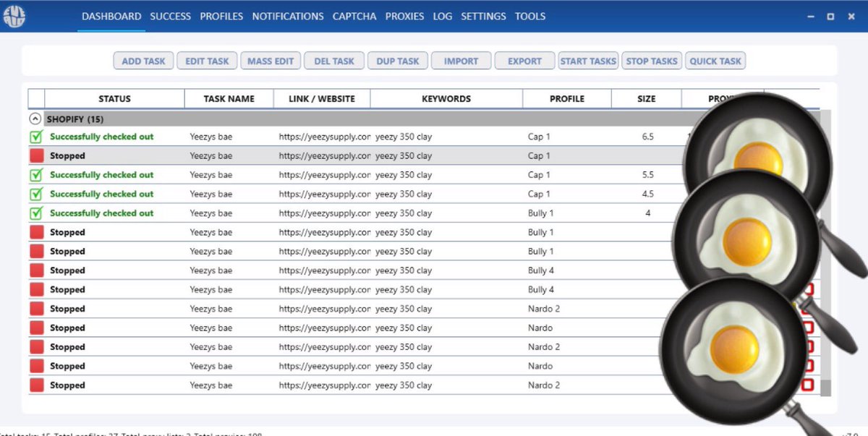Click the QUICK TASK button

click(715, 61)
